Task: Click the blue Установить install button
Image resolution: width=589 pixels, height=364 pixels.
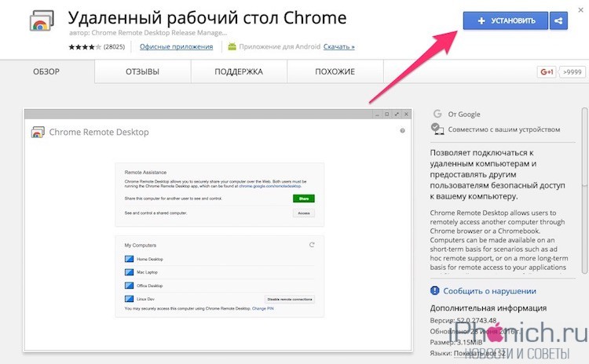Action: pyautogui.click(x=506, y=20)
